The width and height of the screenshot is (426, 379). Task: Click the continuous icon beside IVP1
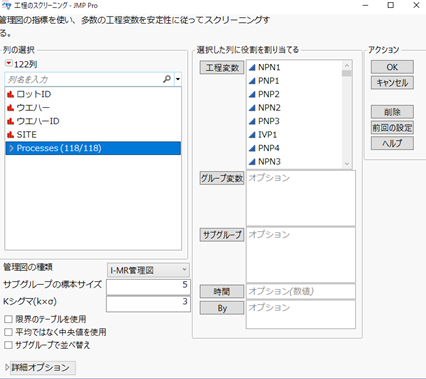252,135
